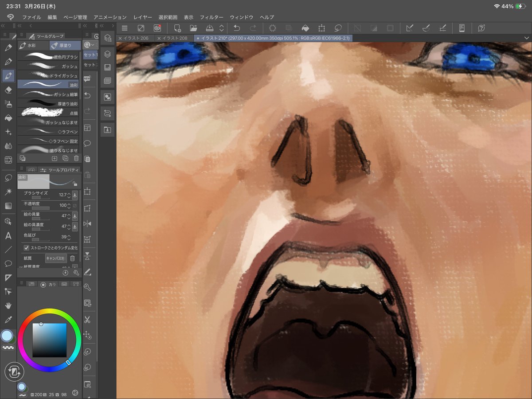Screen dimensions: 532x399
Task: Click the Scale/Rotate transform icon in command bar
Action: (x=321, y=28)
